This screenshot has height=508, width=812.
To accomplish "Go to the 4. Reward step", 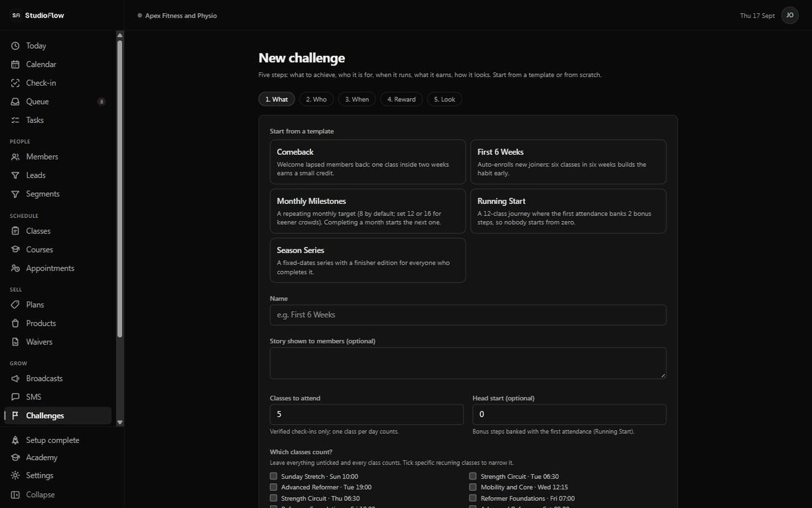I will pos(401,99).
